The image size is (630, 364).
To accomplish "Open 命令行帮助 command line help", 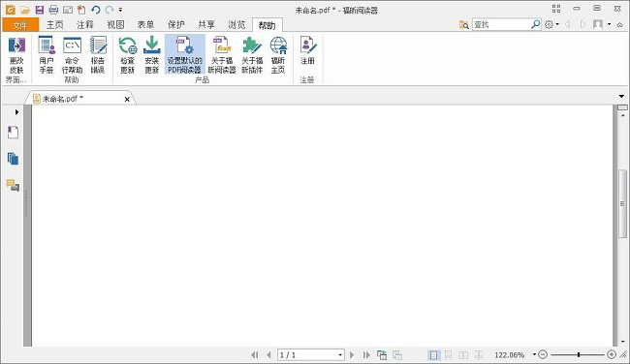I will pos(72,55).
